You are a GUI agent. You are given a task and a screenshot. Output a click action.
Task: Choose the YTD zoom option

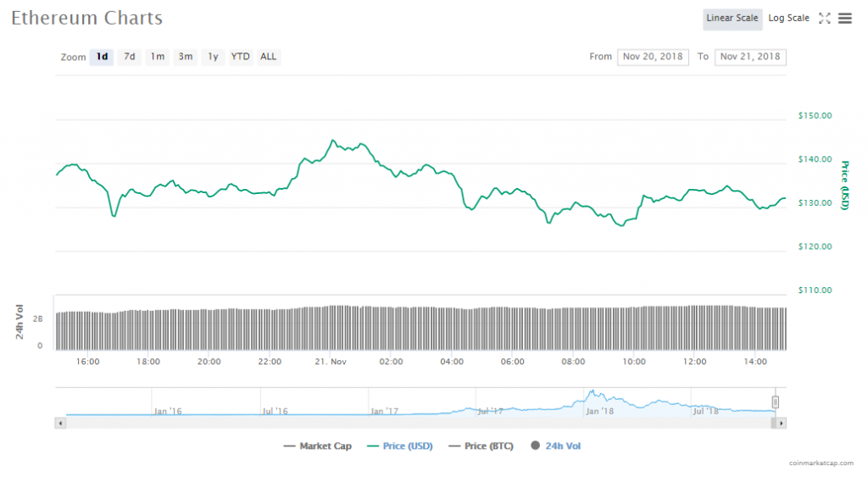coord(241,57)
